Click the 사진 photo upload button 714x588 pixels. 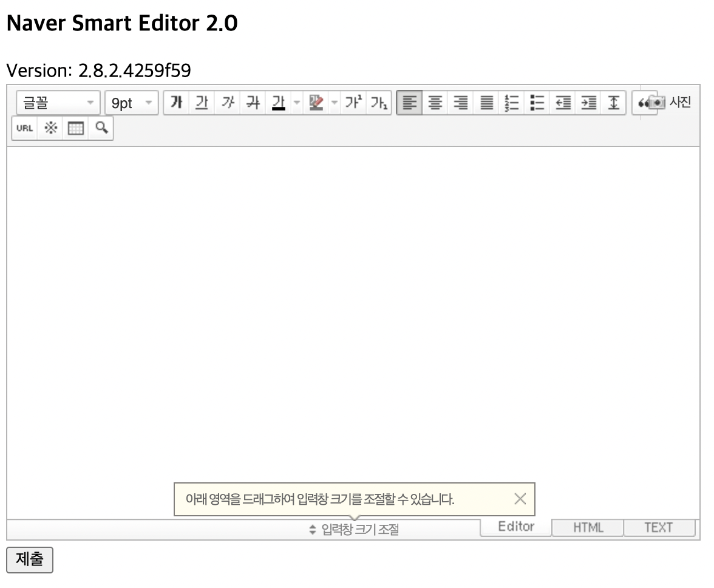coord(670,102)
